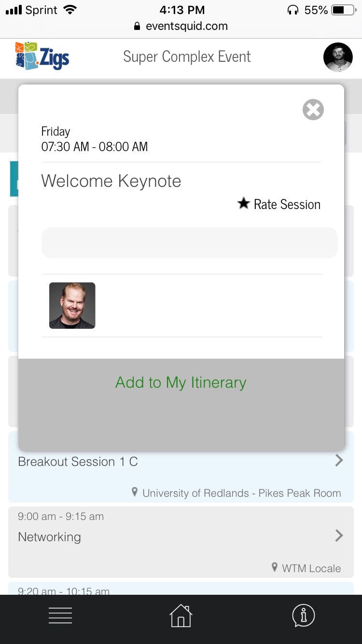Click the star next to Rate Session
The width and height of the screenshot is (362, 644).
point(243,204)
